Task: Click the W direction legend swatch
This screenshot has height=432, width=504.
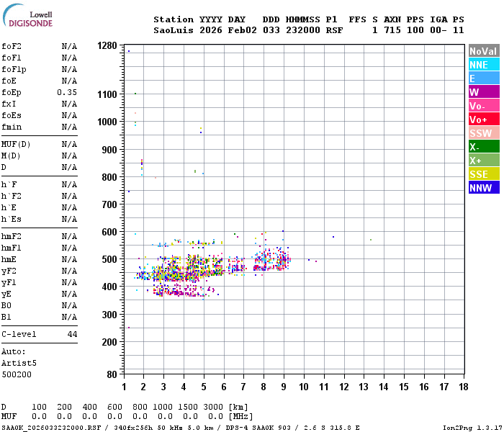Action: tap(484, 92)
